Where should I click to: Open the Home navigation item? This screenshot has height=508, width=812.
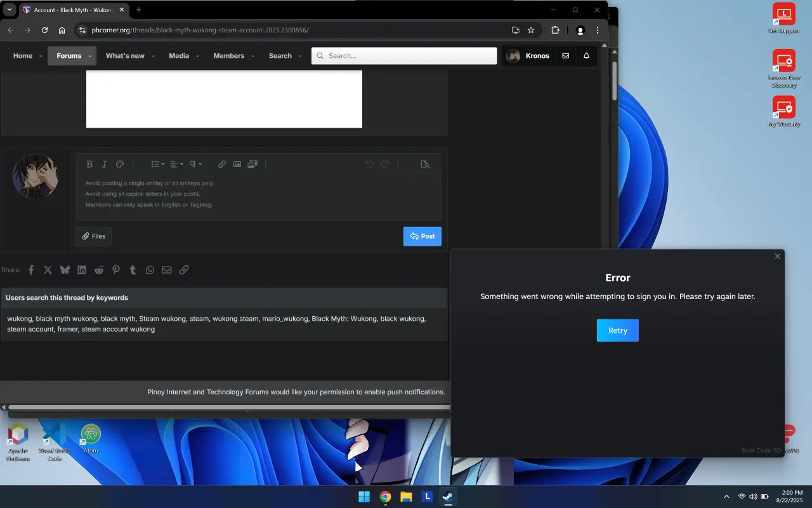[23, 56]
